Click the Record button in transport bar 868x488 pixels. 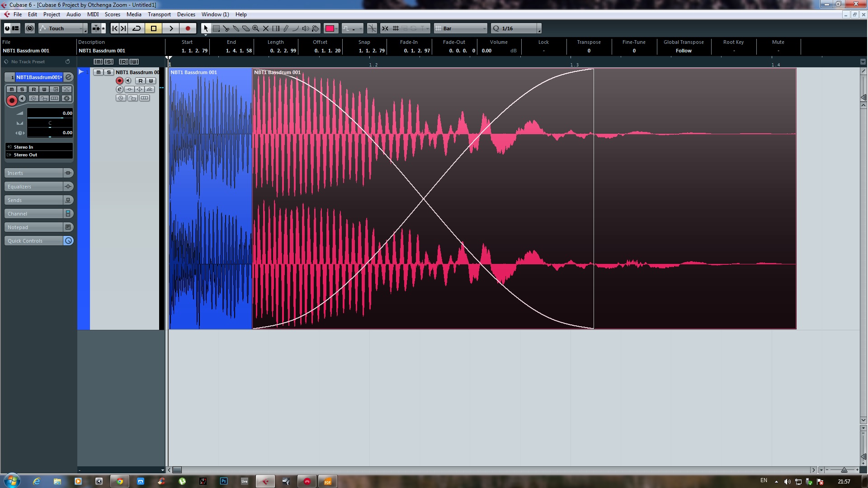(189, 28)
